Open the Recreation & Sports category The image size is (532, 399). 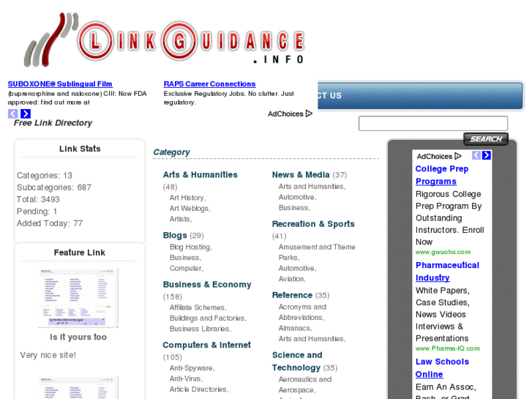point(313,224)
